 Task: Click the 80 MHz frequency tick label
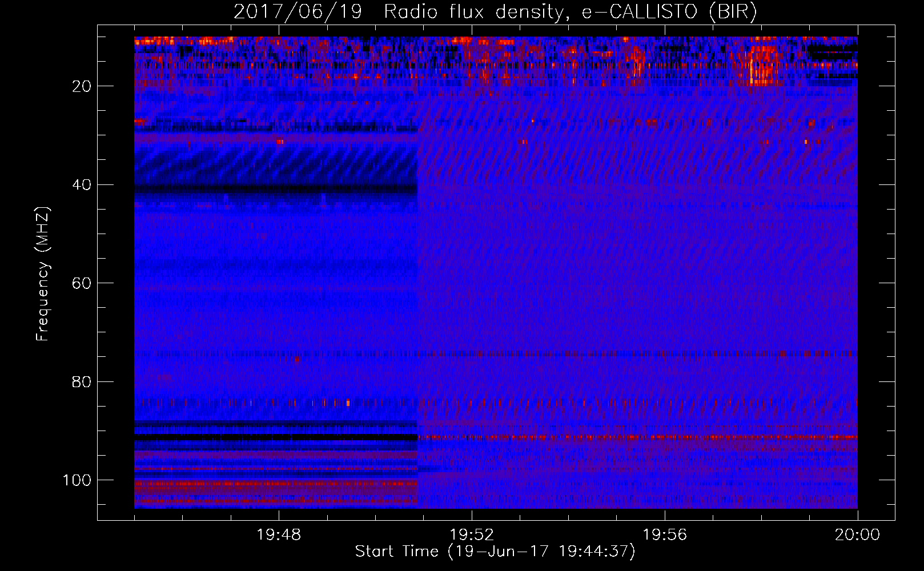tap(82, 381)
